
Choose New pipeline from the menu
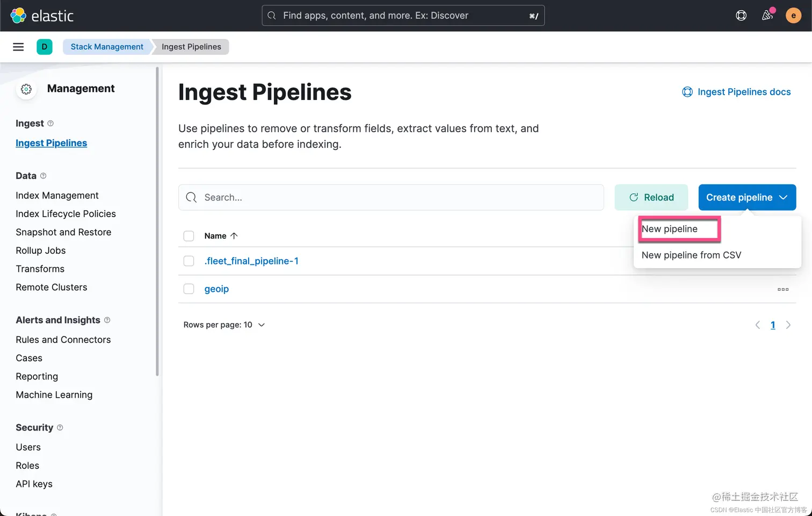tap(670, 229)
